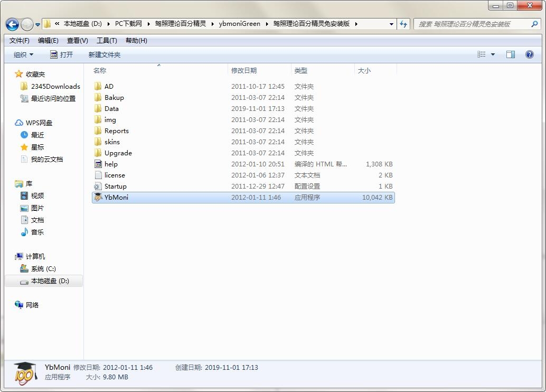Click the search magnifier icon
The image size is (546, 392).
point(534,24)
